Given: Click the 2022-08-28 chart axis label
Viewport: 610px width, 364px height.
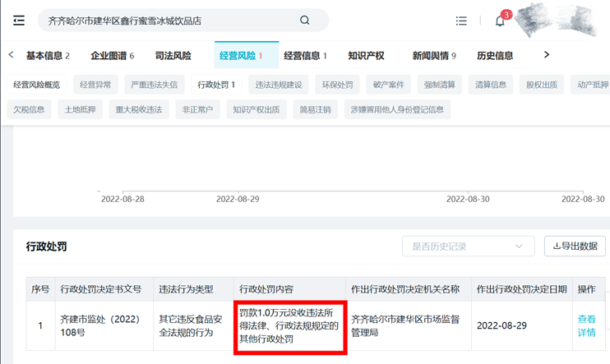Looking at the screenshot, I should [x=122, y=199].
